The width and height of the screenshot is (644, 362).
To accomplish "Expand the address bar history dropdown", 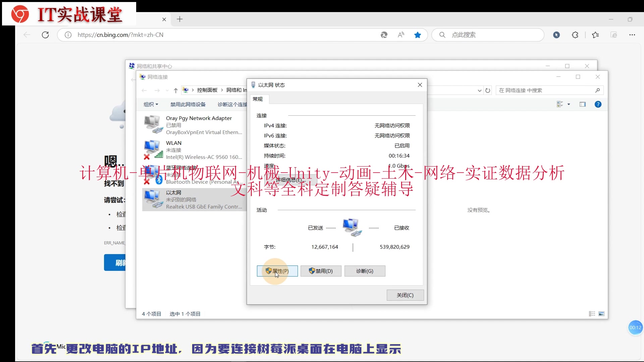I will (480, 90).
